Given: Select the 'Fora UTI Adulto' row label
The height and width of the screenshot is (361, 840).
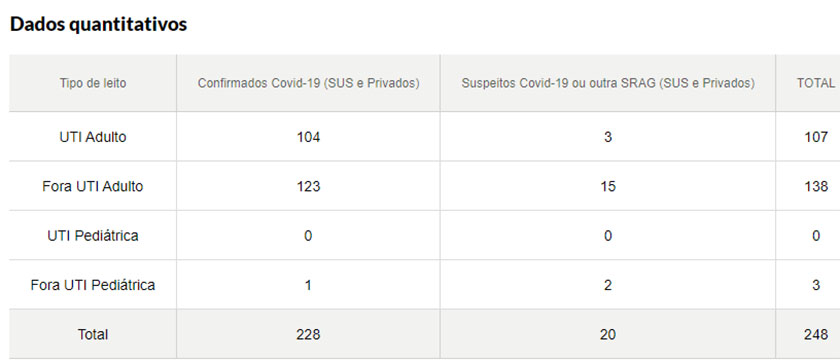Looking at the screenshot, I should coord(93,186).
